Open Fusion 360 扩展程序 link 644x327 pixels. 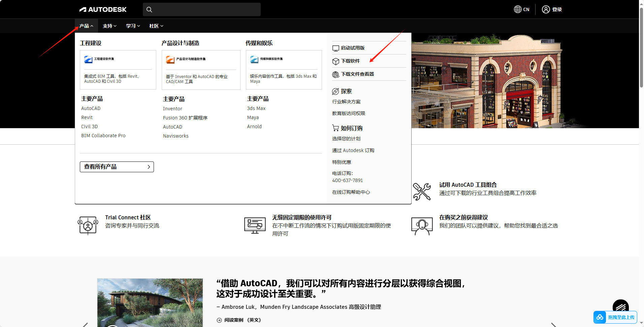pos(185,118)
